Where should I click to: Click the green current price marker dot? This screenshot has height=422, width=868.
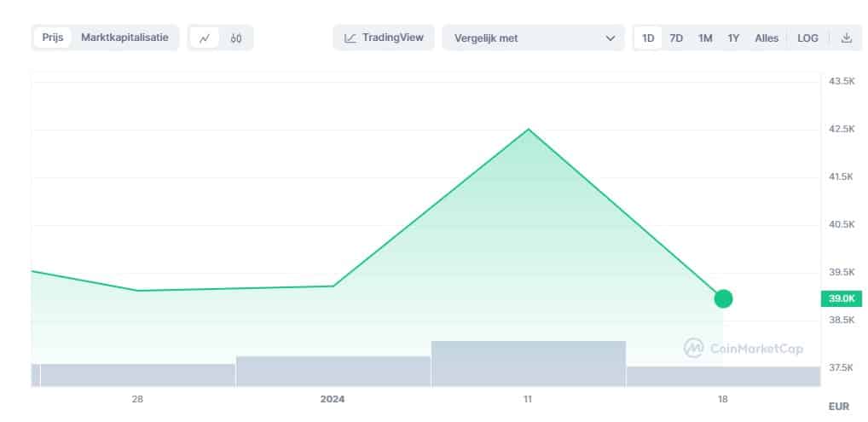[x=723, y=298]
